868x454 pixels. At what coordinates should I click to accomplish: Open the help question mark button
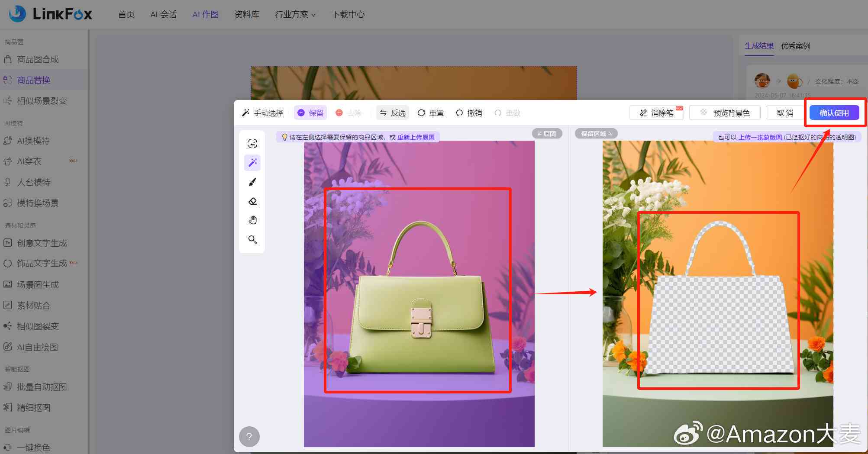point(249,436)
